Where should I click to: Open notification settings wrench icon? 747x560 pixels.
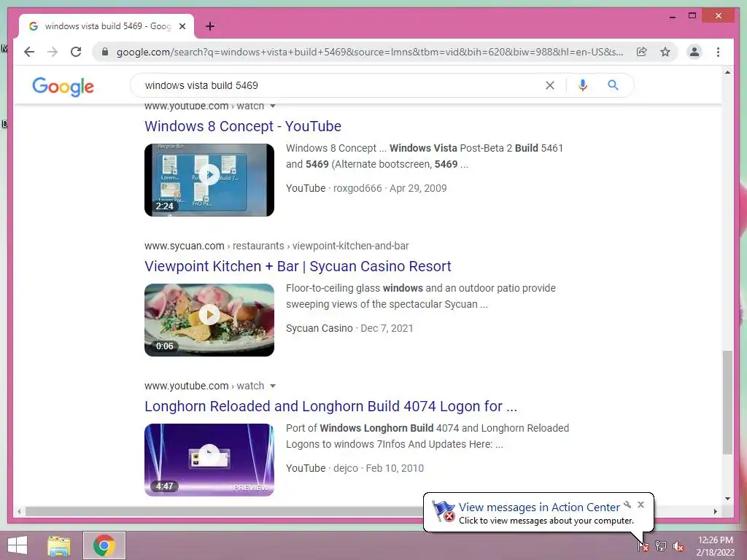pyautogui.click(x=627, y=505)
